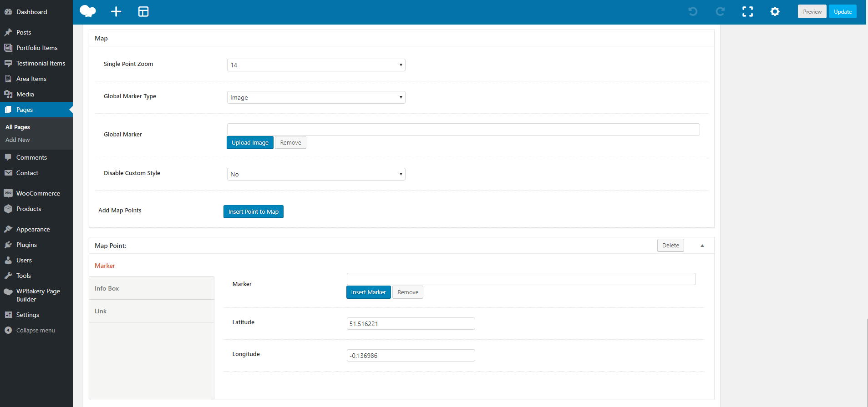
Task: Open the Single Point Zoom dropdown
Action: tap(316, 65)
